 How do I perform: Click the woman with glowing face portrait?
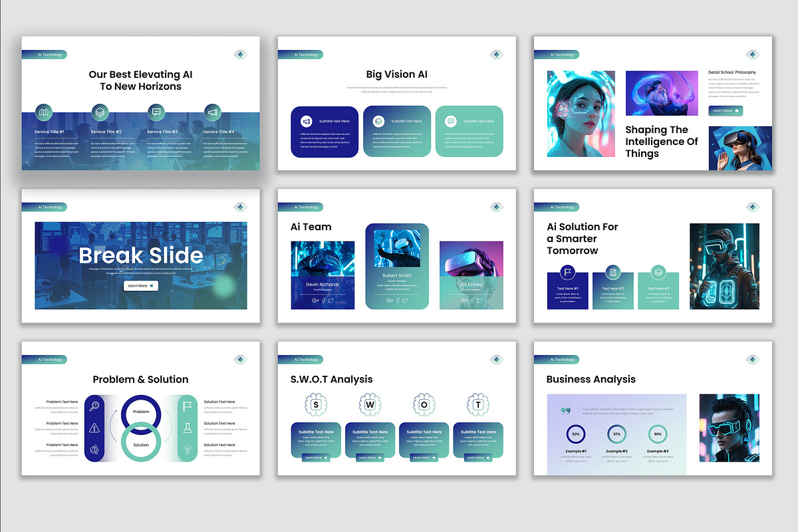[x=581, y=114]
